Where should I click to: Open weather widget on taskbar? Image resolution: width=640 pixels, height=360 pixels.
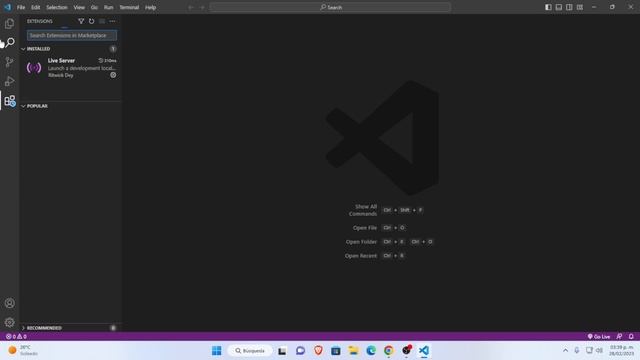coord(23,350)
